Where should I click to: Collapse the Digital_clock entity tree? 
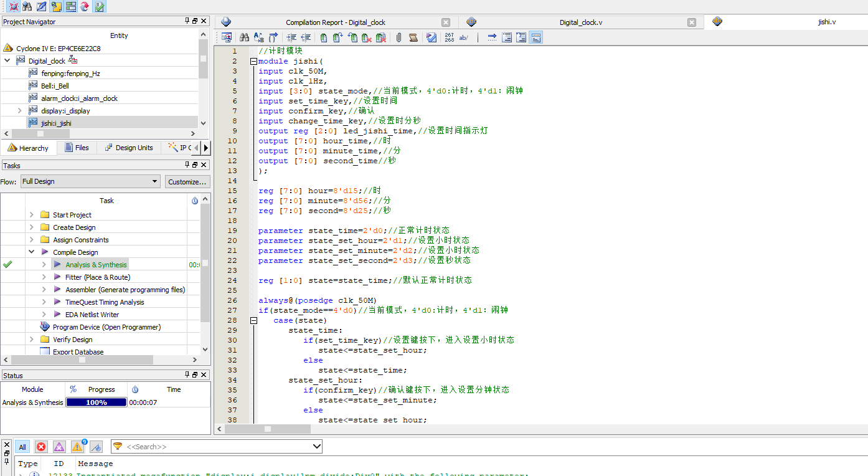pos(7,60)
